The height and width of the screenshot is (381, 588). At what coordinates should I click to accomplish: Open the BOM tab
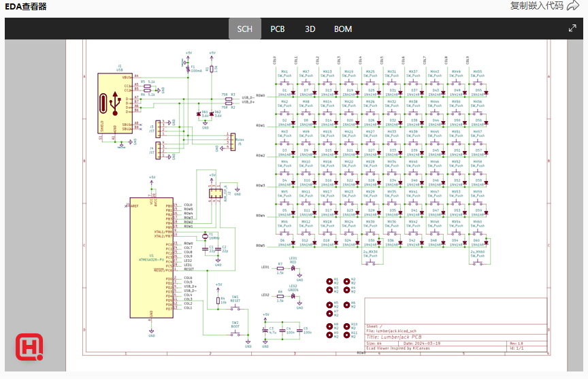(343, 29)
